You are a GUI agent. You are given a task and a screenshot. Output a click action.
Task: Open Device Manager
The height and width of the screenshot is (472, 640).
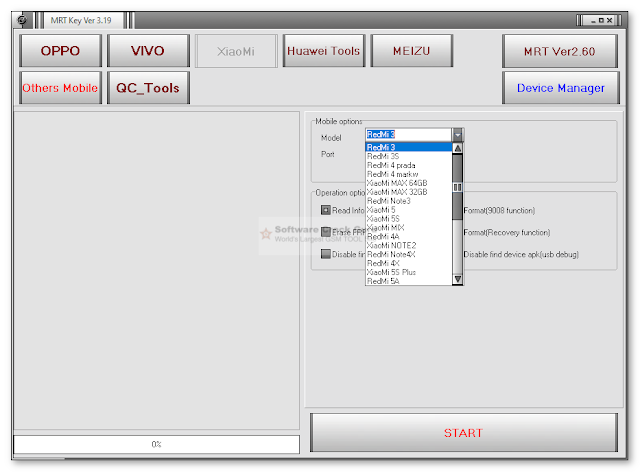[561, 88]
